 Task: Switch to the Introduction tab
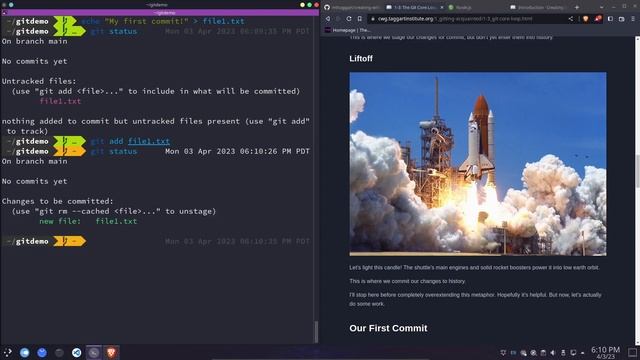coord(538,7)
